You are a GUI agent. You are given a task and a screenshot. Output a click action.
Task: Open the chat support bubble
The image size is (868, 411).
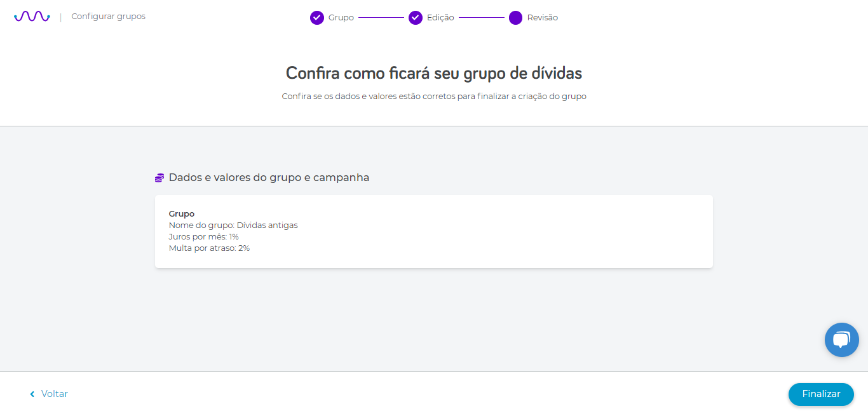(841, 340)
